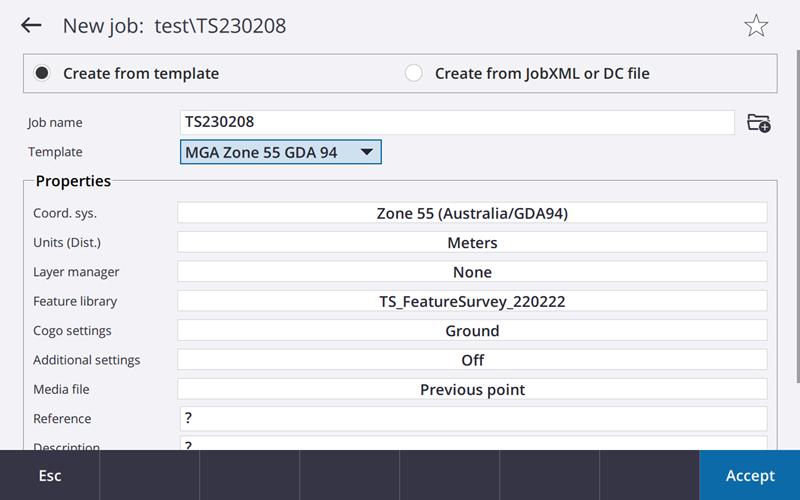Open Layer manager None setting

[472, 272]
